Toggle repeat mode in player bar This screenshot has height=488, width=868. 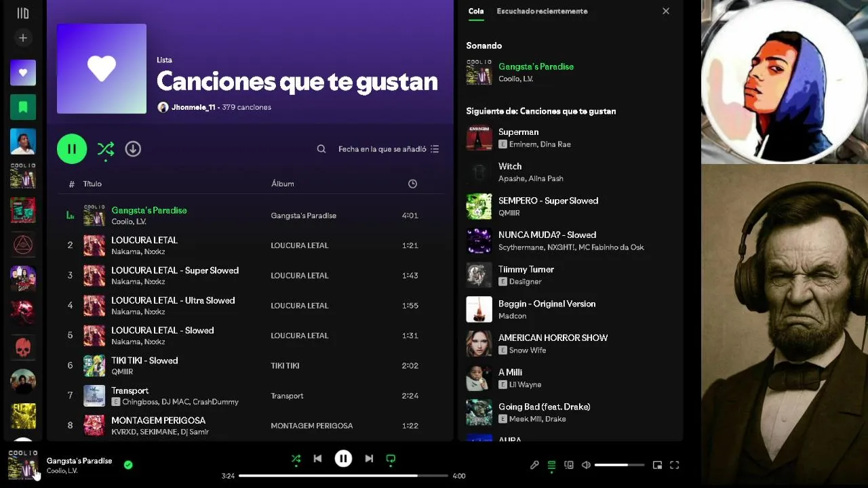click(x=391, y=460)
